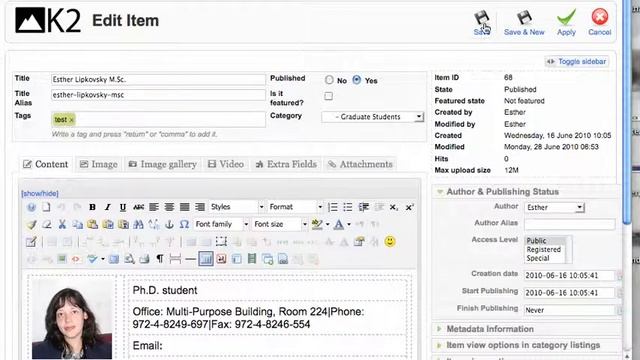Open find binoculars tool
The width and height of the screenshot is (640, 360).
(x=138, y=224)
